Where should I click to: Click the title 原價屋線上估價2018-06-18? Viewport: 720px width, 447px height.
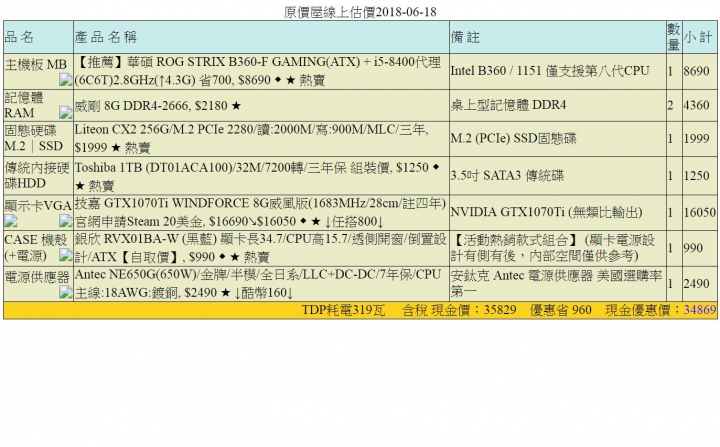click(360, 12)
